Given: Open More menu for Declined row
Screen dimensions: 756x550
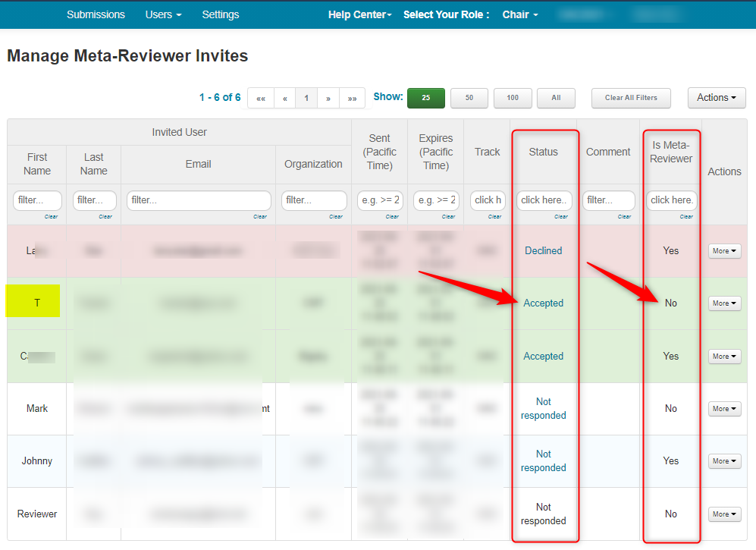Looking at the screenshot, I should (724, 251).
